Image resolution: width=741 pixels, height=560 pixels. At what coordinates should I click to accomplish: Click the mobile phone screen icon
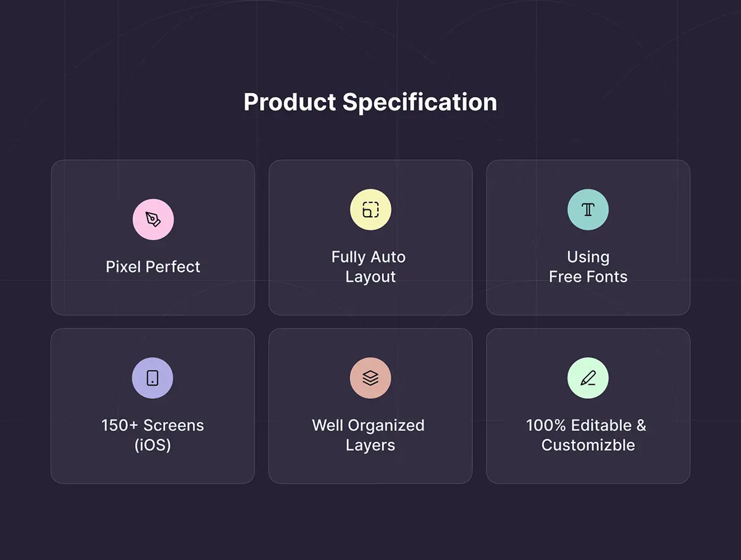tap(153, 378)
